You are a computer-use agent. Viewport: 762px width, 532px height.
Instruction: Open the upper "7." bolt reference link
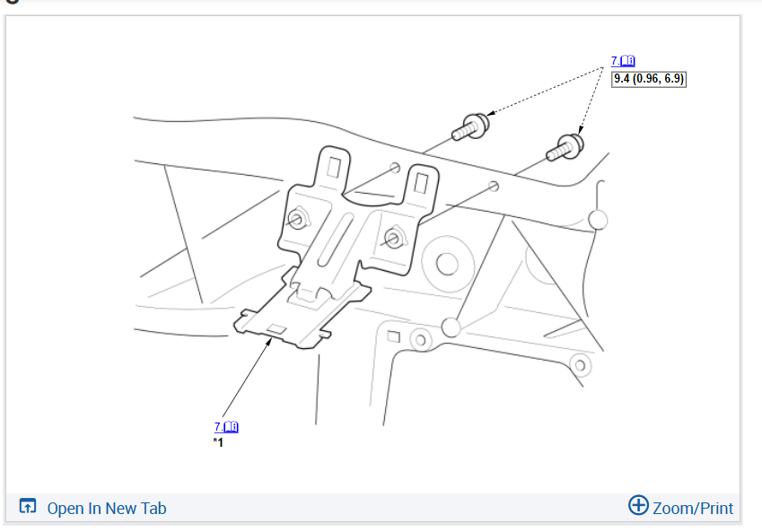click(615, 61)
